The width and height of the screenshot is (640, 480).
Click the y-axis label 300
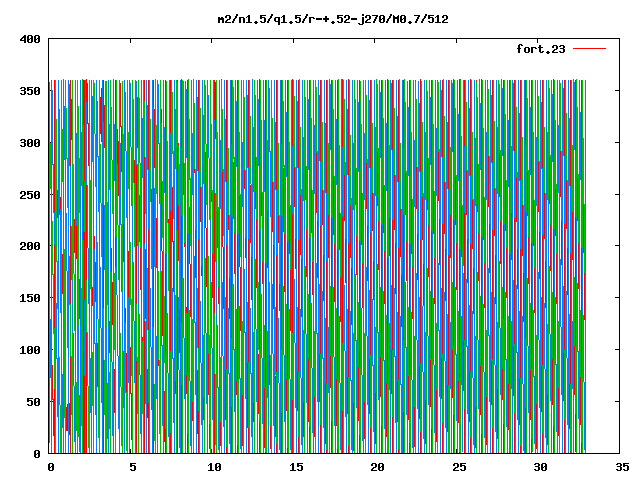coord(30,143)
